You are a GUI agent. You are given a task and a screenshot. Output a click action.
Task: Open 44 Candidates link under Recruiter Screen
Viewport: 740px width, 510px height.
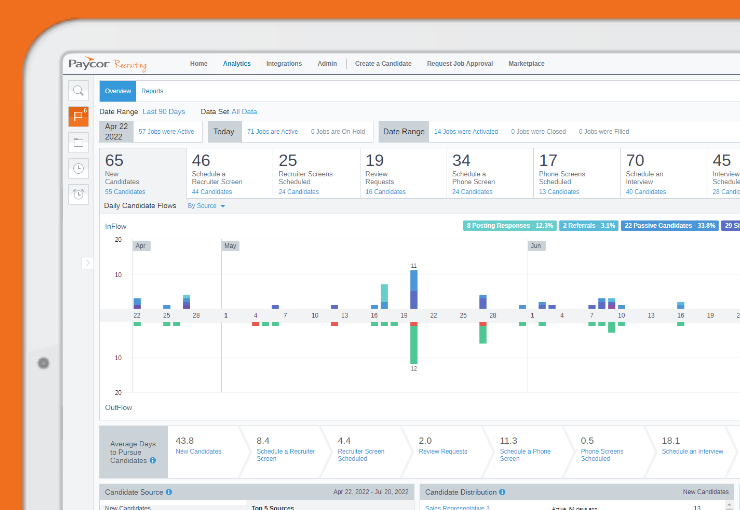(x=212, y=192)
